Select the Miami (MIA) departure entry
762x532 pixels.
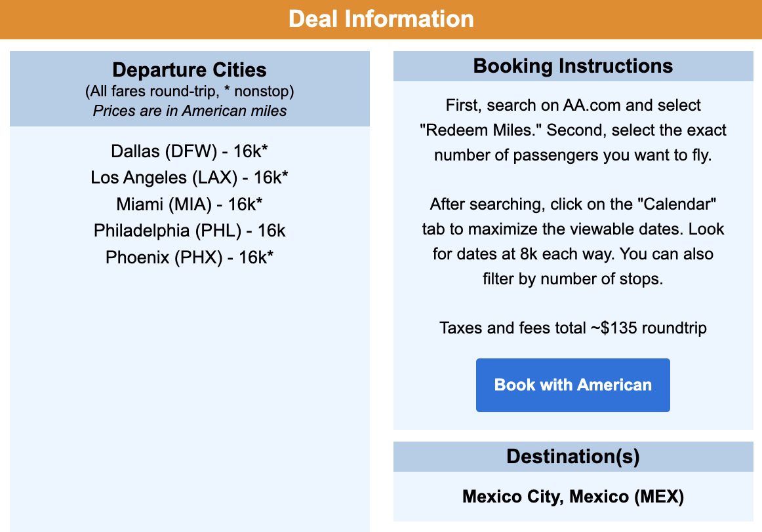click(190, 204)
